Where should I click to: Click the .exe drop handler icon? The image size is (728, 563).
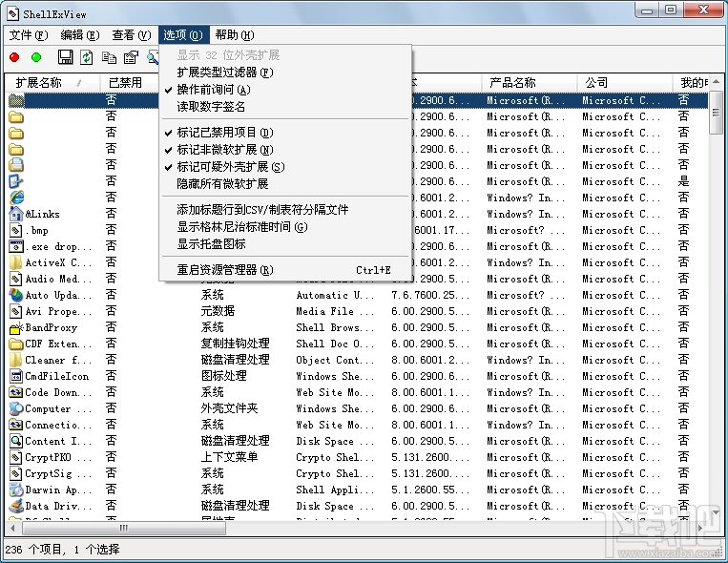(x=16, y=246)
